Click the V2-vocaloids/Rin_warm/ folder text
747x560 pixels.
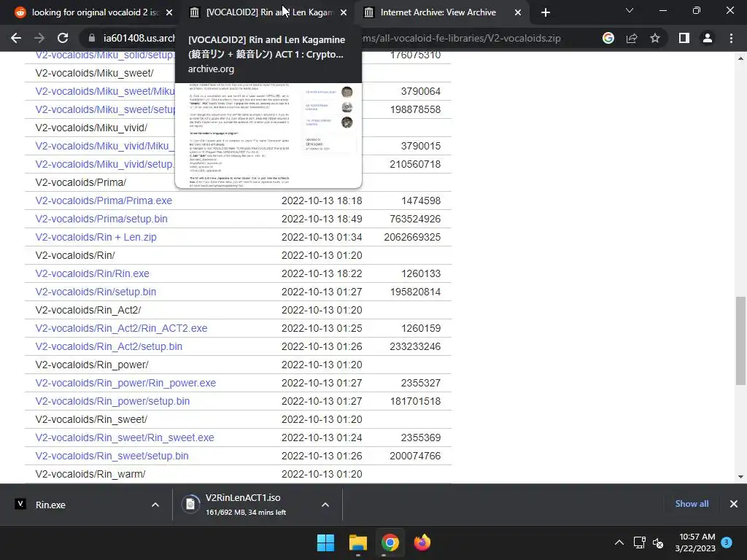[90, 474]
